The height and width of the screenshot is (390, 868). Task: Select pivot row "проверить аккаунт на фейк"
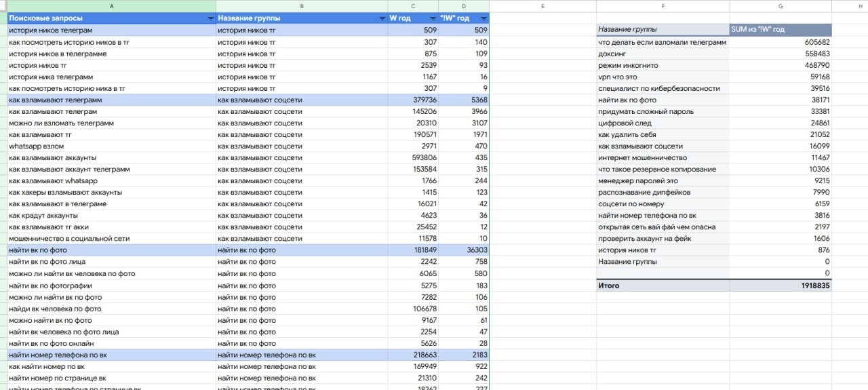pos(663,238)
